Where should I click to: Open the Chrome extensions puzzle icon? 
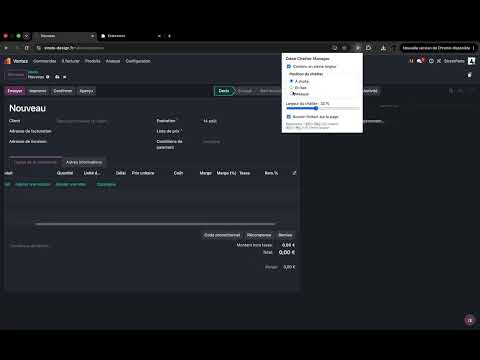tap(368, 48)
